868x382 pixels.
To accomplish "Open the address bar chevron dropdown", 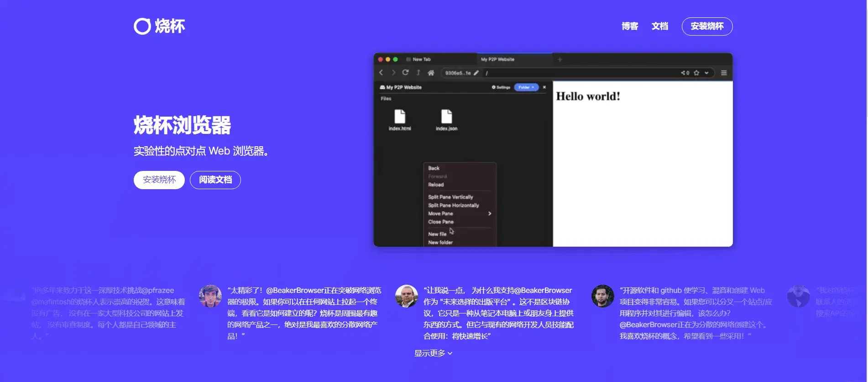I will coord(706,73).
